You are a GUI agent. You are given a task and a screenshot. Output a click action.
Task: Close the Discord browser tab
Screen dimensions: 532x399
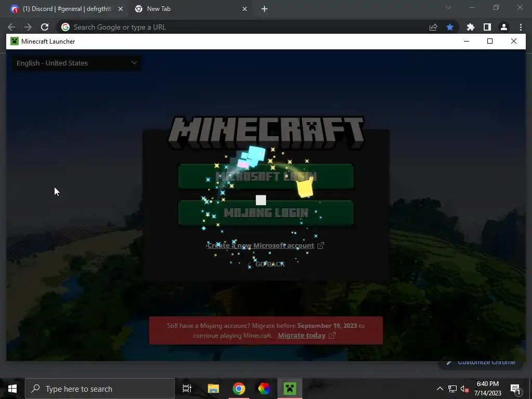[121, 9]
